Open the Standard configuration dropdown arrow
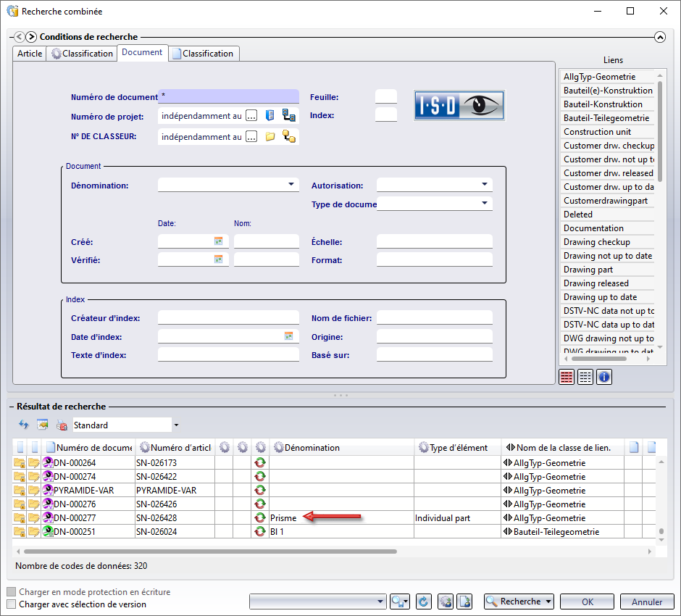 pyautogui.click(x=176, y=425)
